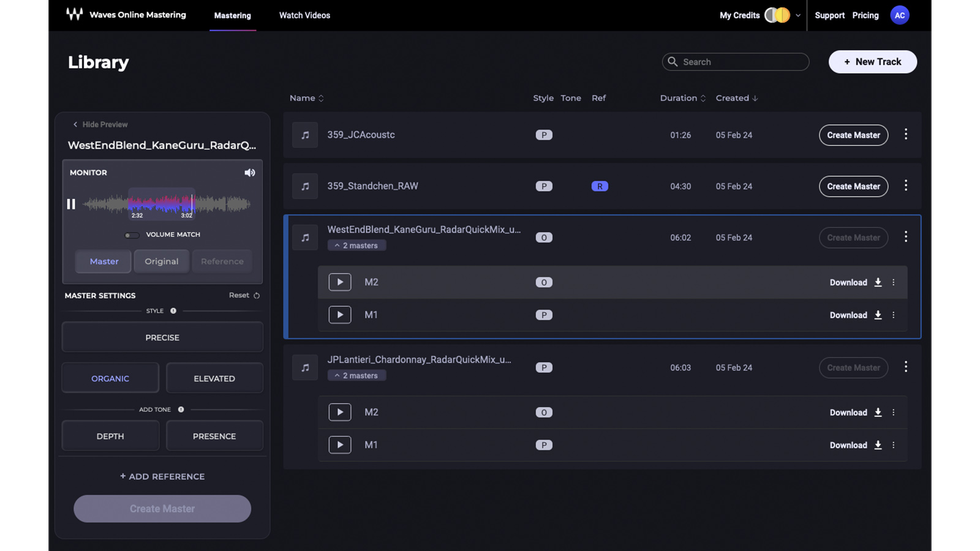Enable the Volume Match toggle

click(x=131, y=234)
